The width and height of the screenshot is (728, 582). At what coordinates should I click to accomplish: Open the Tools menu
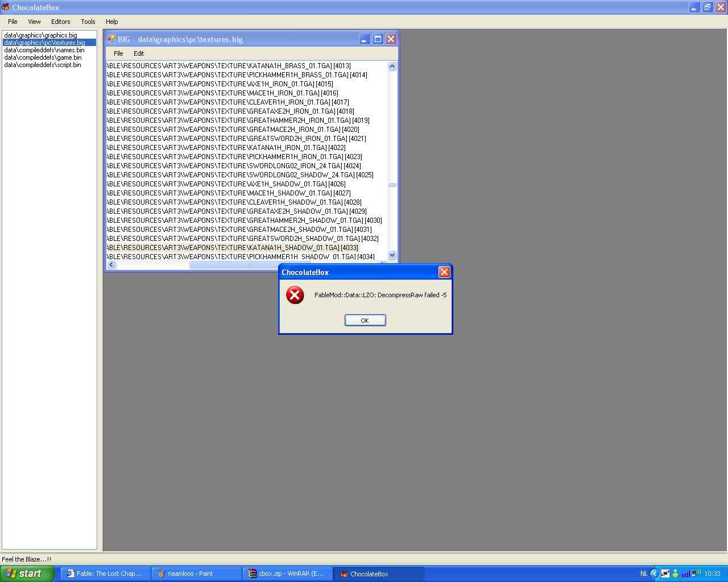pos(88,22)
